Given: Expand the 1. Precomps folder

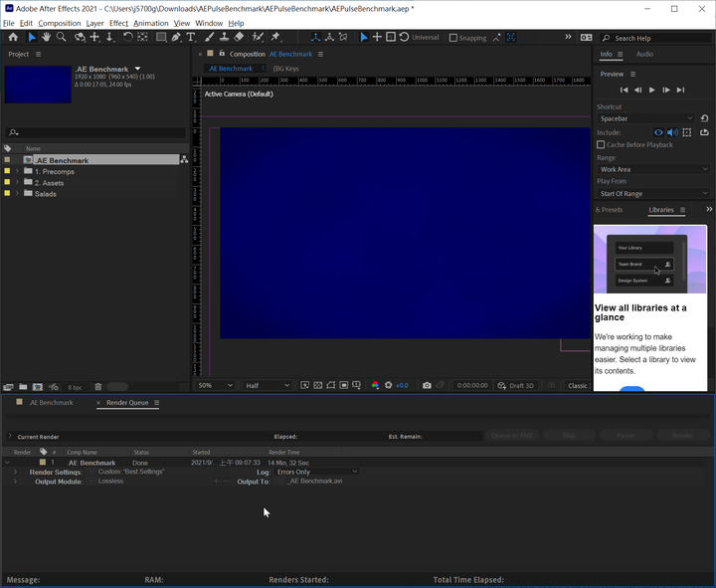Looking at the screenshot, I should (17, 171).
